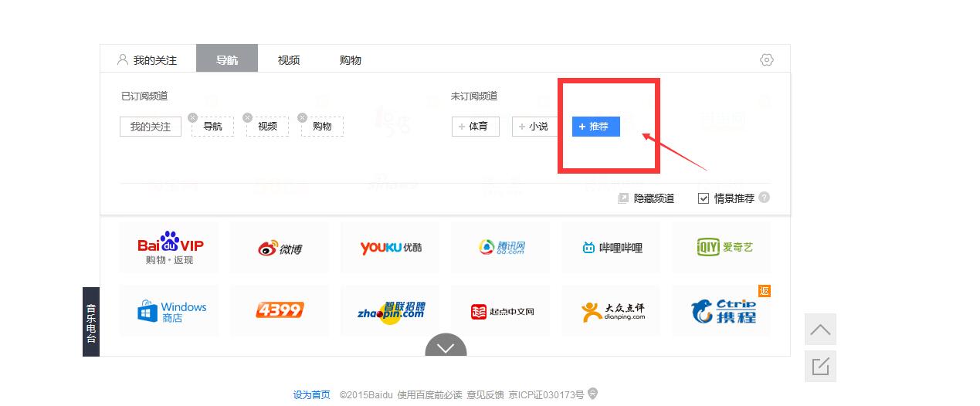Select the 导航 tab
980x406 pixels.
(x=227, y=59)
